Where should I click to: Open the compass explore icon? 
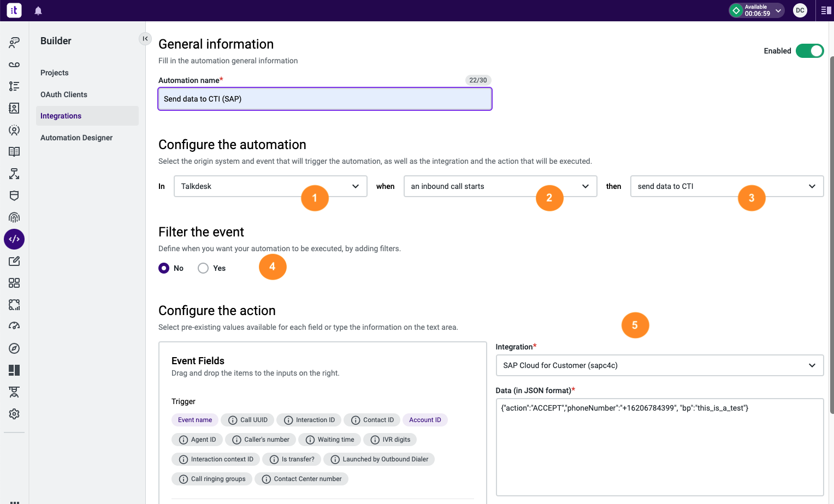click(14, 348)
